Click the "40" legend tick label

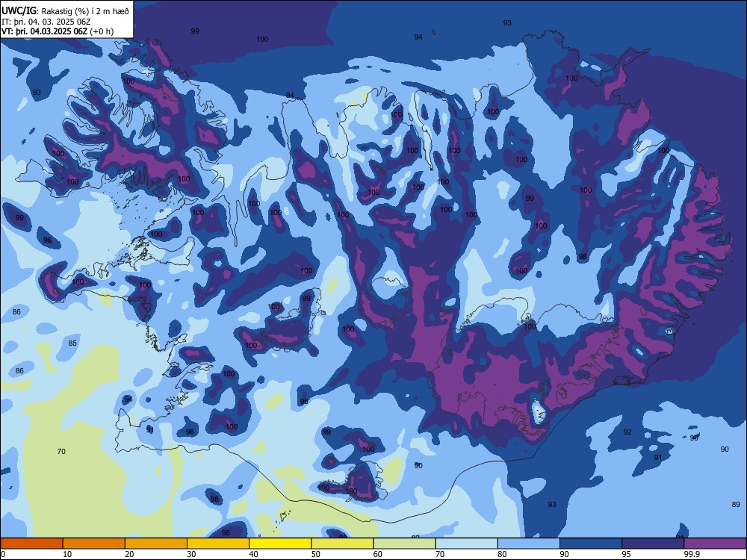click(254, 554)
